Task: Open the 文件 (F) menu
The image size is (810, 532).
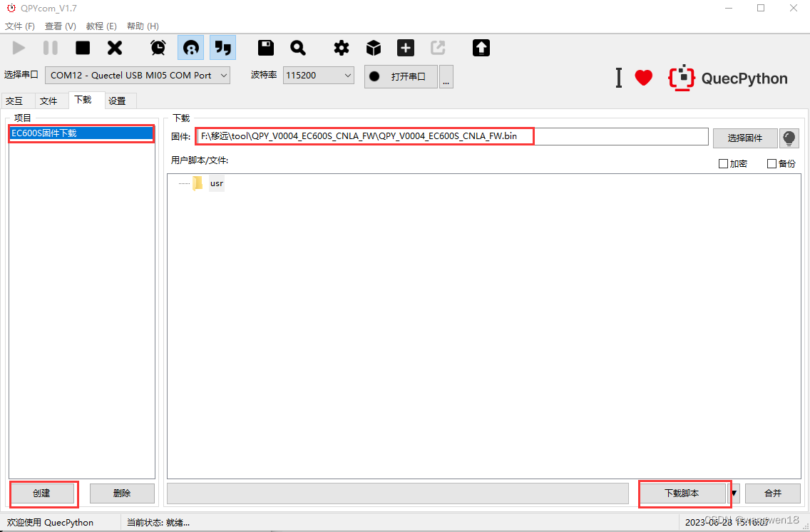Action: [x=20, y=26]
